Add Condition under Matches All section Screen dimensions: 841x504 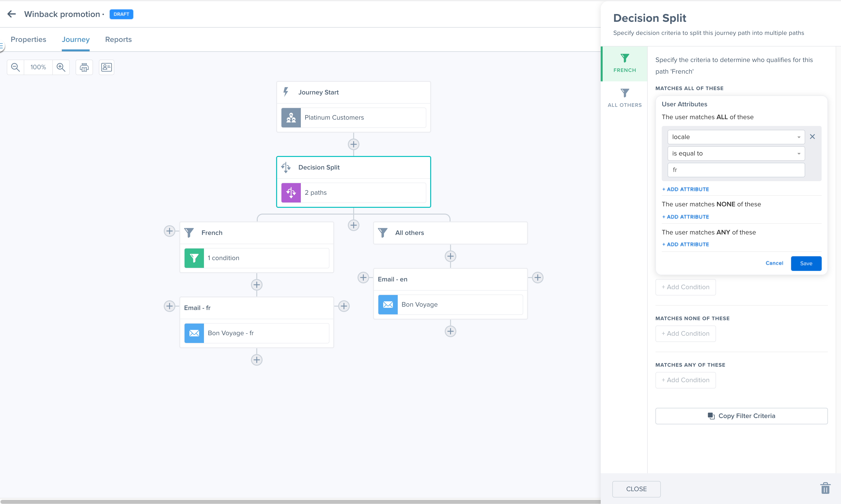coord(685,287)
